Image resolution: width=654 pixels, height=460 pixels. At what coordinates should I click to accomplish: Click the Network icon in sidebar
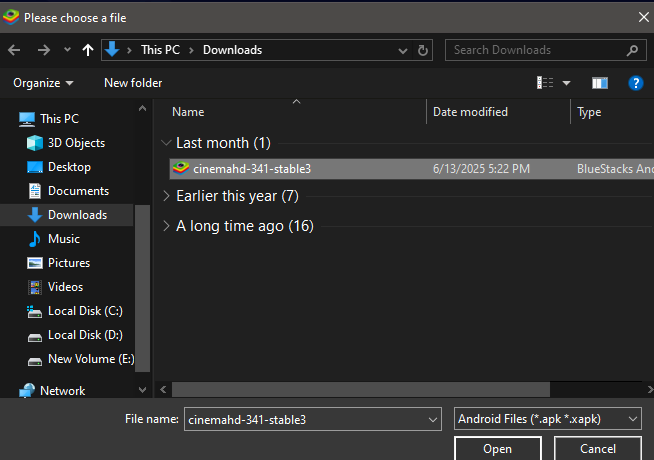tap(27, 391)
